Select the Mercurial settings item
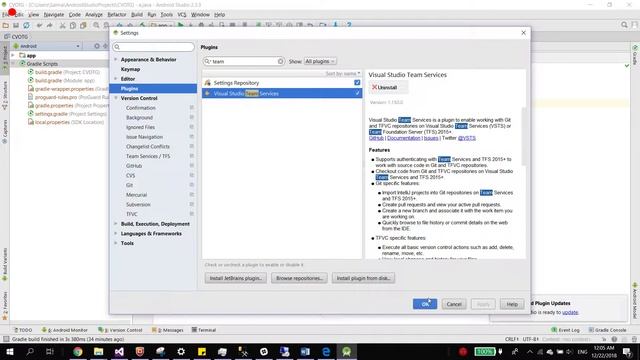This screenshot has width=640, height=360. pyautogui.click(x=136, y=195)
